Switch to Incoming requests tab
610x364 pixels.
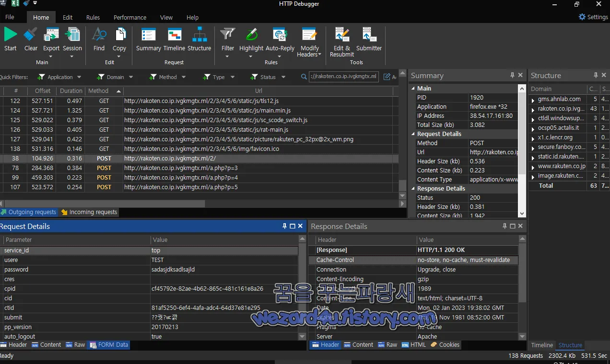(89, 212)
